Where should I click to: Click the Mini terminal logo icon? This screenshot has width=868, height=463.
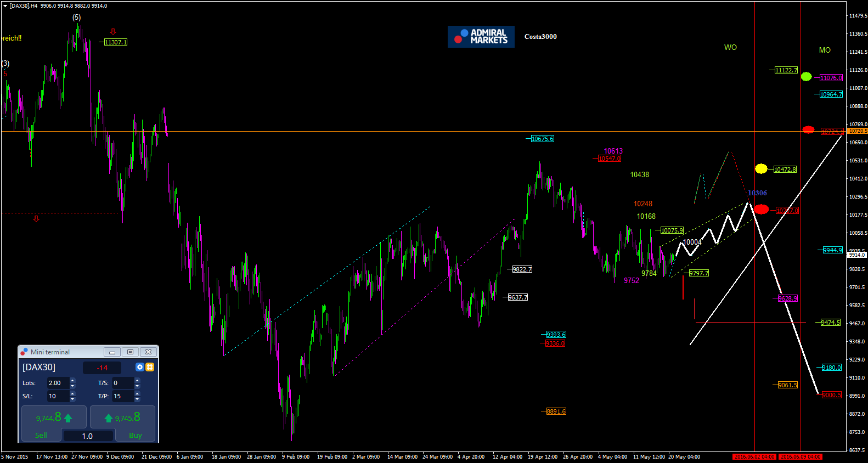point(24,352)
